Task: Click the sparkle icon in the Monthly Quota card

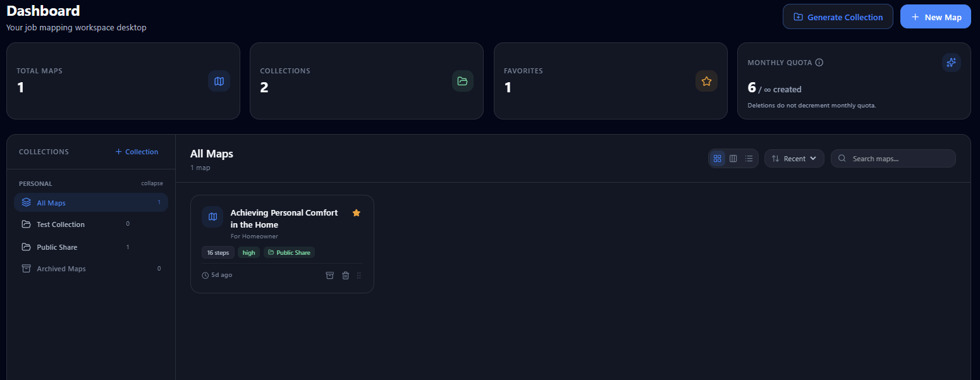Action: 951,62
